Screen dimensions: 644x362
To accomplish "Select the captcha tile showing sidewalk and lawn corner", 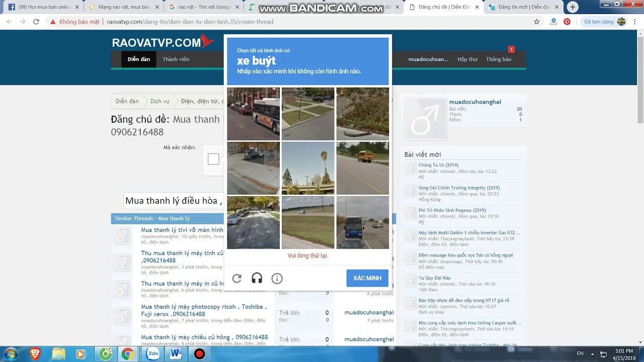I will [x=308, y=114].
